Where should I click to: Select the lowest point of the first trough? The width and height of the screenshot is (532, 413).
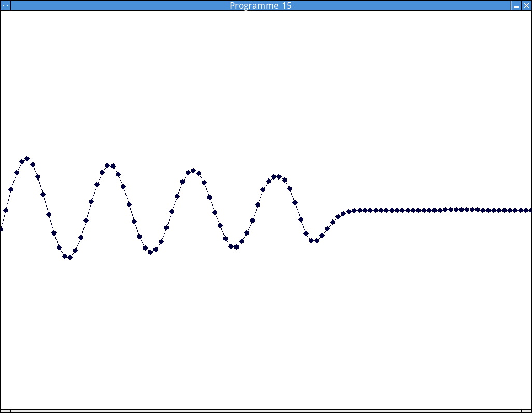pyautogui.click(x=70, y=257)
